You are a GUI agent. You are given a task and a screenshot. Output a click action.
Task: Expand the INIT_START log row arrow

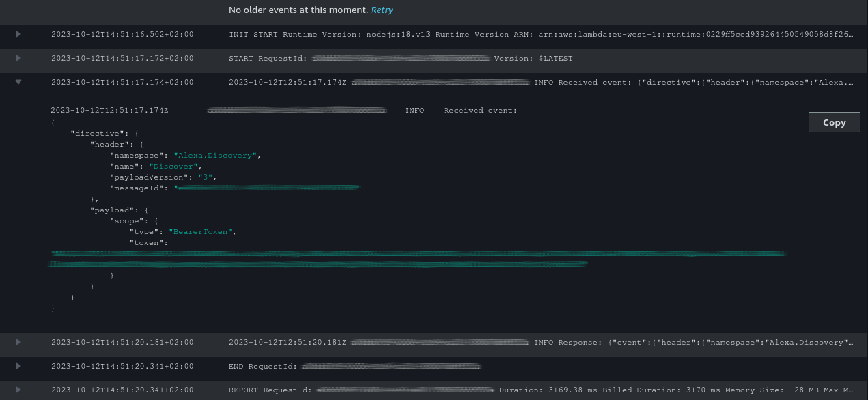[18, 34]
